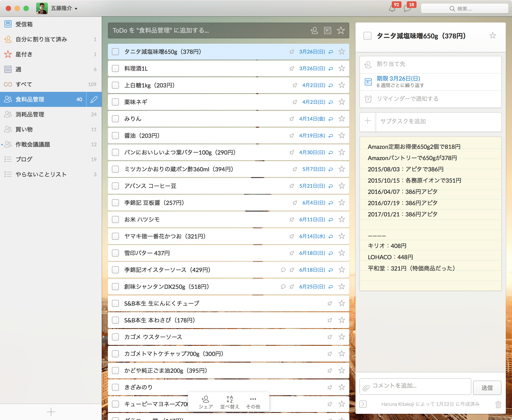Screen dimensions: 512x420
Task: Click the calendar due-date icon in add bar
Action: [327, 30]
